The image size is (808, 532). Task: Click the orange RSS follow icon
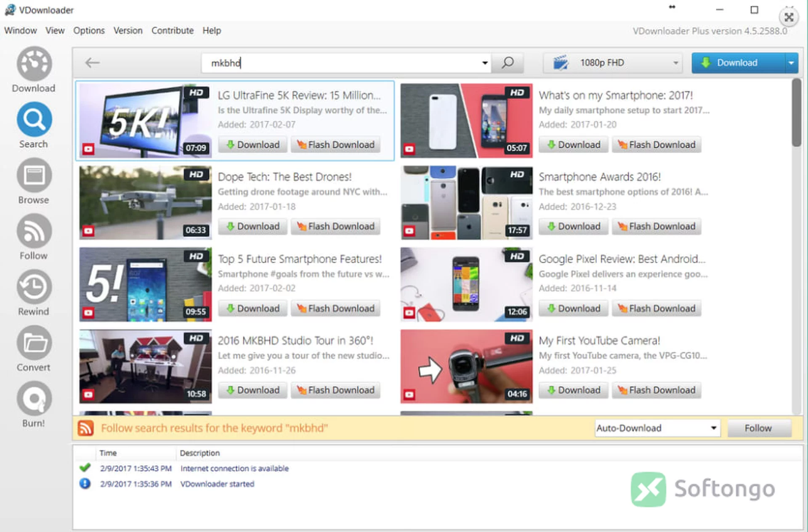86,428
